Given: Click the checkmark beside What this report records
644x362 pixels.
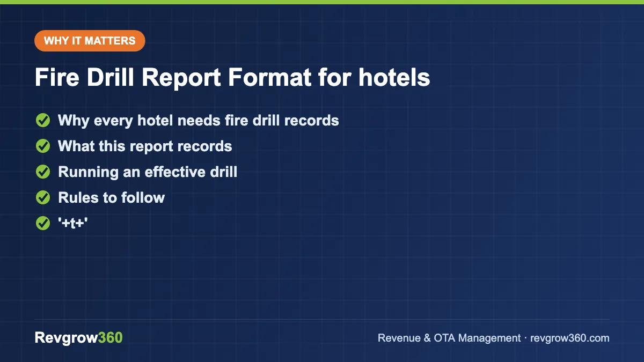Looking at the screenshot, I should pos(43,146).
